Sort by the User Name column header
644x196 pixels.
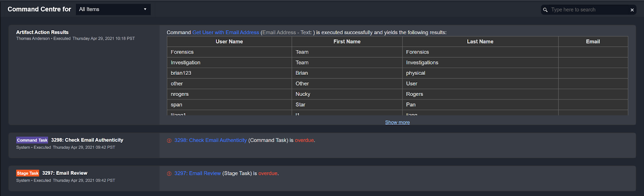click(229, 41)
